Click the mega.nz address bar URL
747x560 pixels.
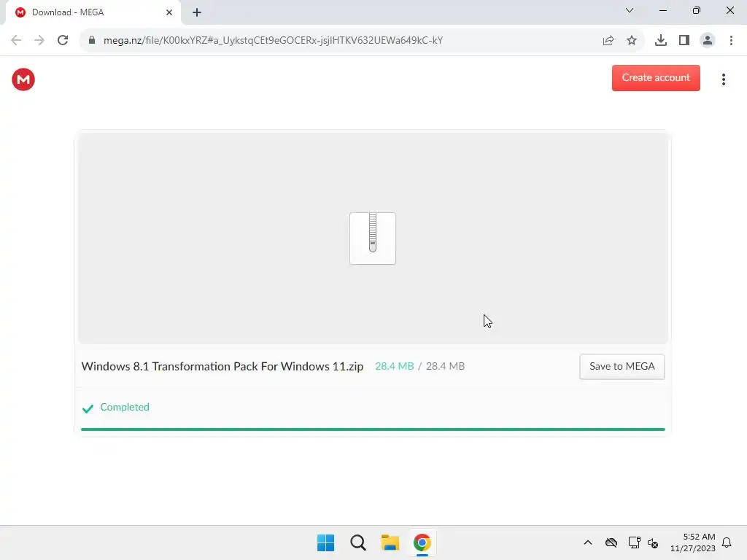[273, 41]
